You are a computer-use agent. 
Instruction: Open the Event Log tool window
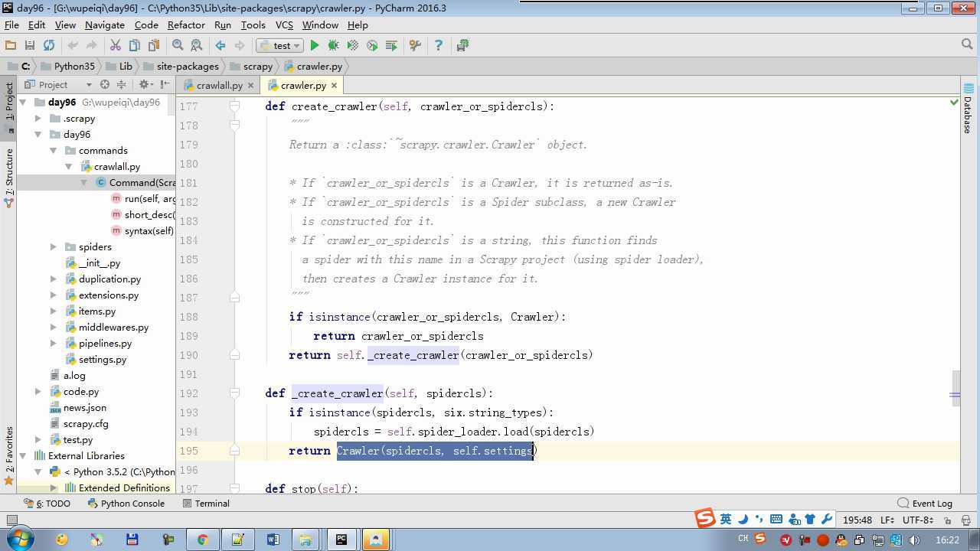pos(925,504)
